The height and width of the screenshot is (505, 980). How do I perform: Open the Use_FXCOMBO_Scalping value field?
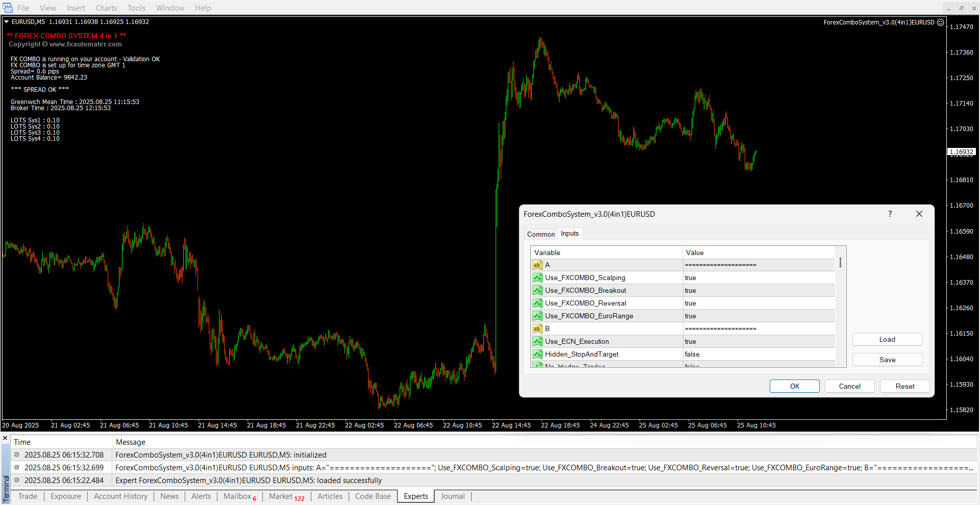click(x=758, y=277)
